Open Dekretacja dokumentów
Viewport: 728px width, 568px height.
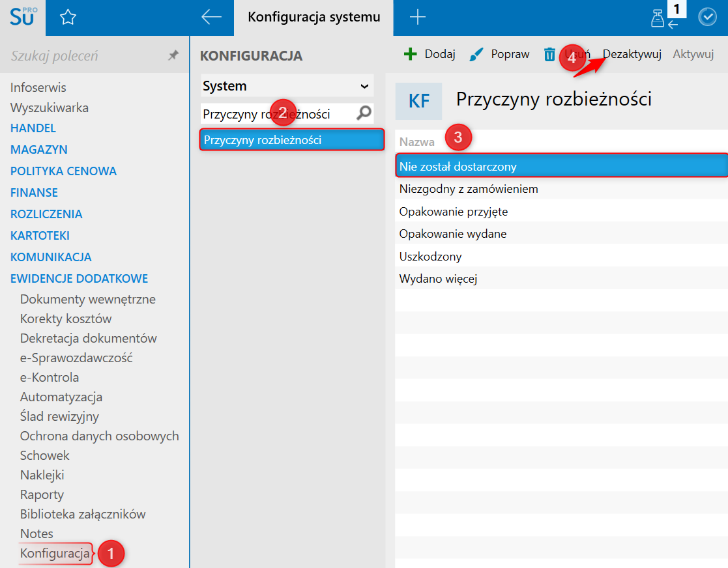pos(88,338)
